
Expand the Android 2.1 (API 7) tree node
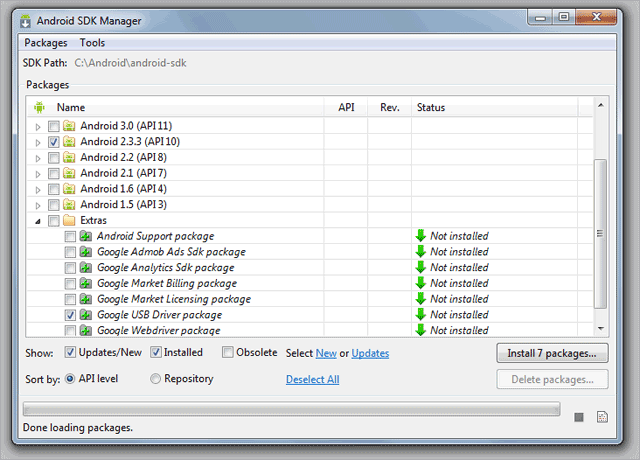pyautogui.click(x=38, y=174)
